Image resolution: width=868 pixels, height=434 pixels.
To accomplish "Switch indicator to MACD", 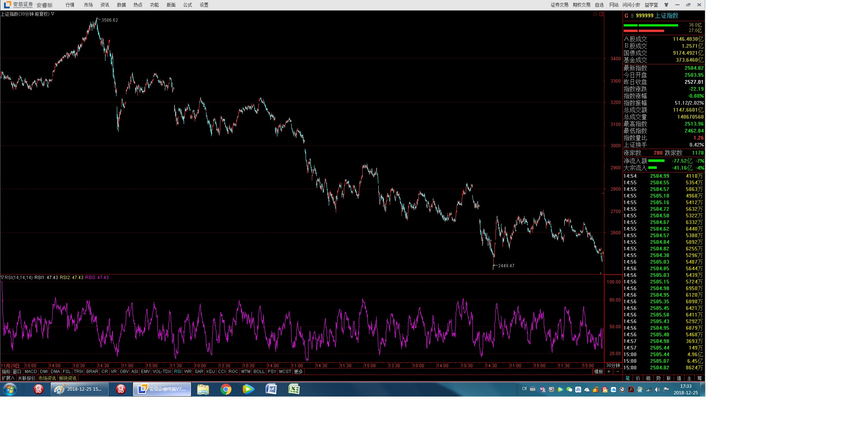I will [x=30, y=372].
